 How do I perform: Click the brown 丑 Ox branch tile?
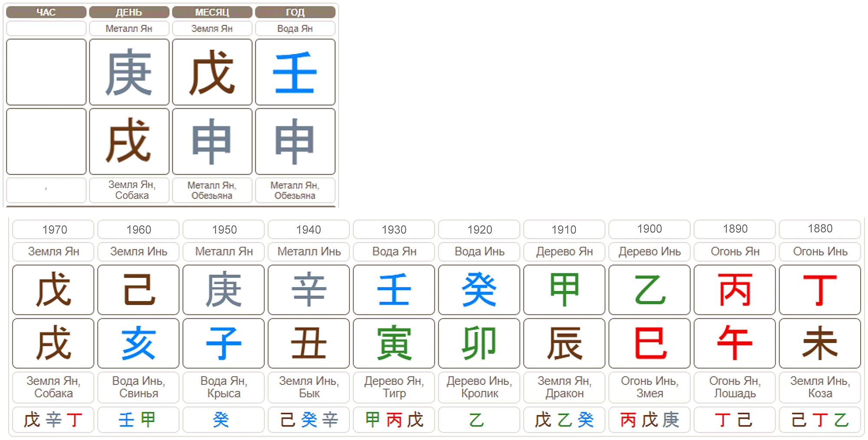pyautogui.click(x=309, y=344)
